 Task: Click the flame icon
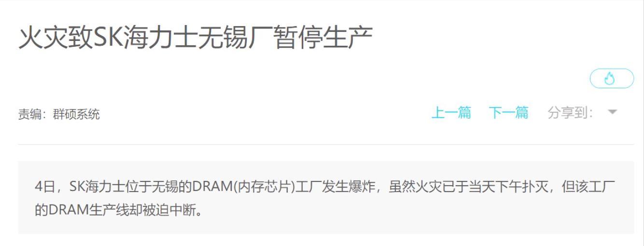611,79
